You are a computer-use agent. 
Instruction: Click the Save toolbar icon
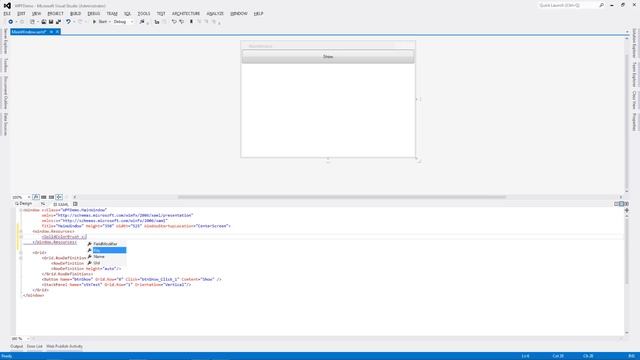(x=51, y=22)
